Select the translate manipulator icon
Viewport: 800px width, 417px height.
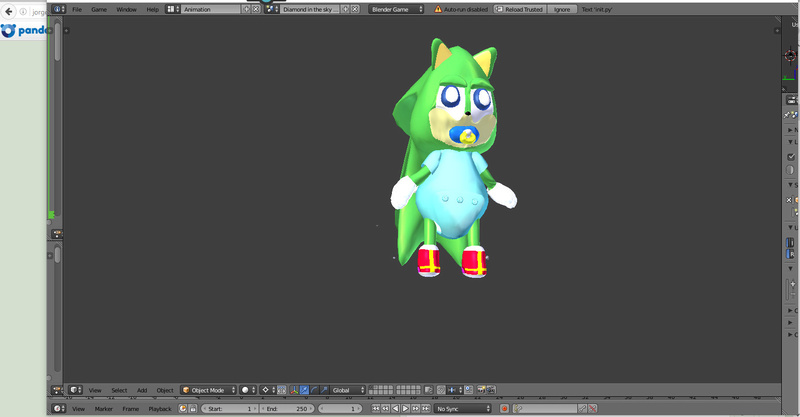tap(305, 390)
